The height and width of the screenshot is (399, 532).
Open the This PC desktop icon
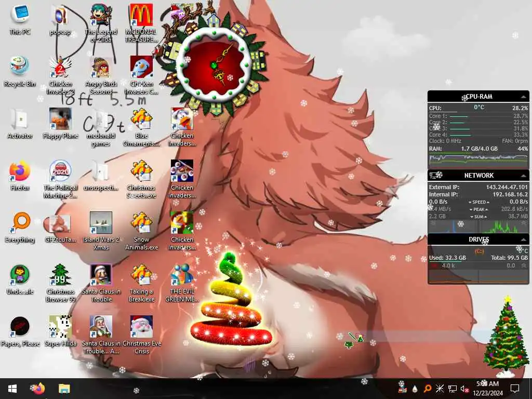(20, 20)
